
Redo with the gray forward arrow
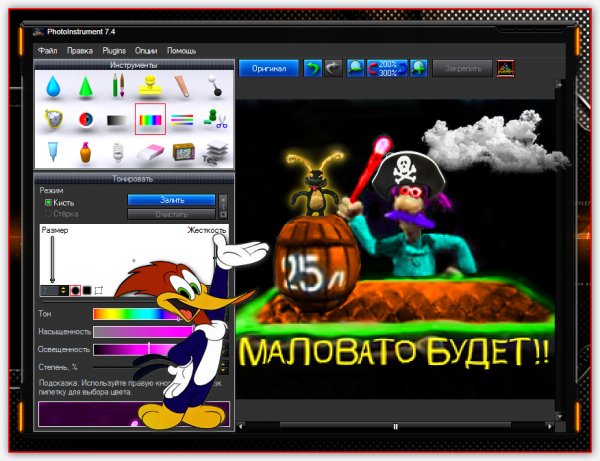333,68
